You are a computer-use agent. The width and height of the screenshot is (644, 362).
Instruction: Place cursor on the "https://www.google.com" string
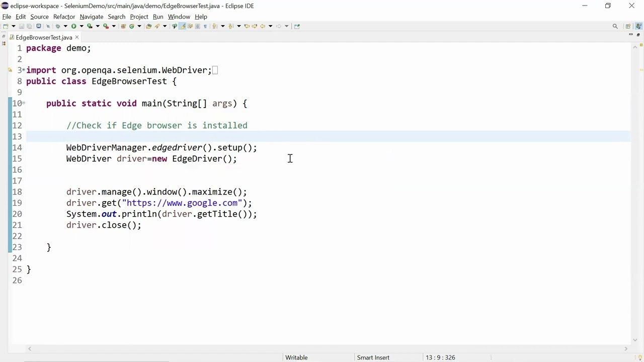pos(182,203)
